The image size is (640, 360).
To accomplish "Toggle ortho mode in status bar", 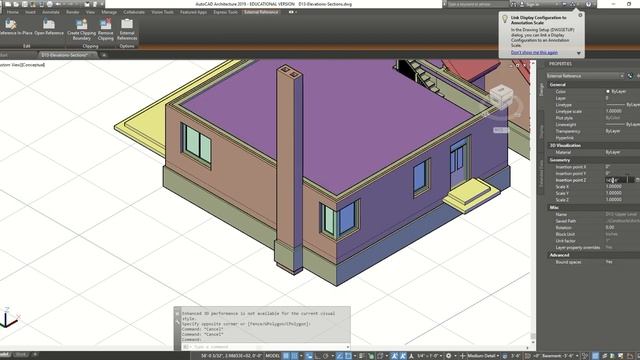I will 318,356.
